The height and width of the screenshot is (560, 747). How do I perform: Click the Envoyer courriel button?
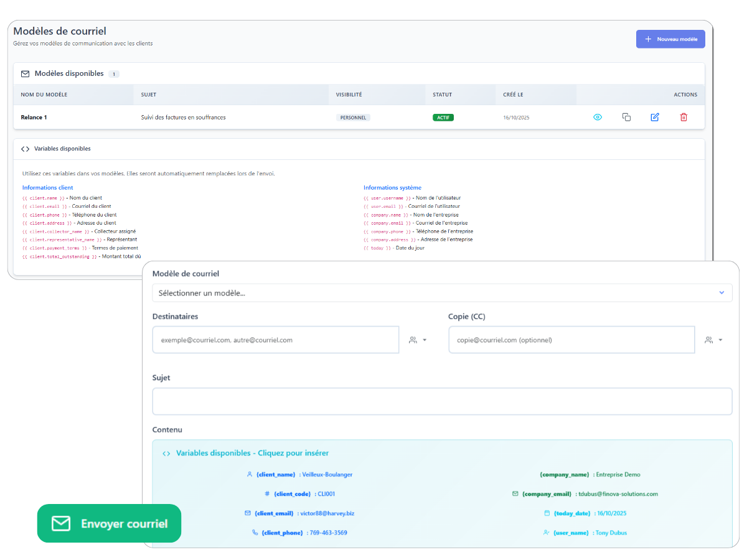click(108, 523)
